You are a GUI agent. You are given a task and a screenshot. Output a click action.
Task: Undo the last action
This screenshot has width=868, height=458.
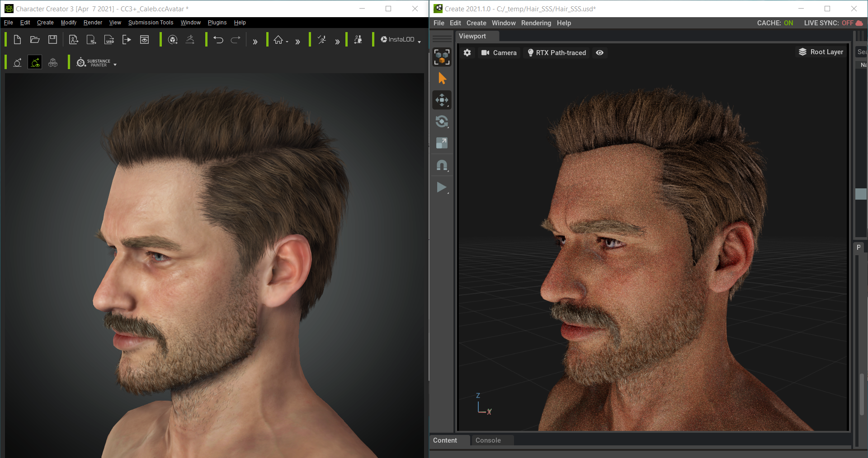point(218,40)
